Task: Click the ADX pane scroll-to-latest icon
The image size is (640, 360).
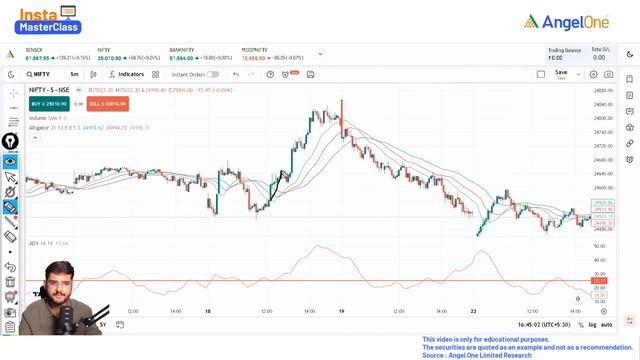Action: [x=578, y=299]
